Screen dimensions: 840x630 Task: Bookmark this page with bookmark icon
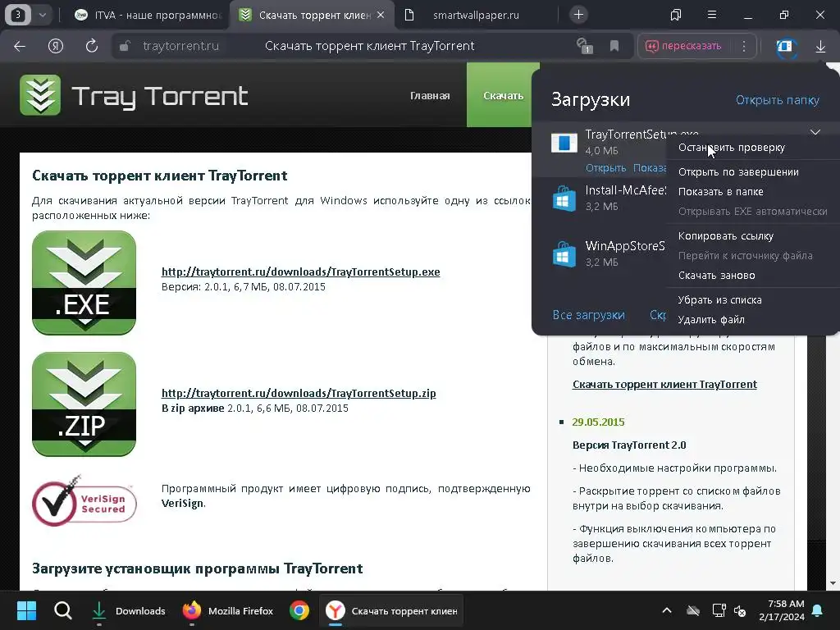tap(614, 46)
